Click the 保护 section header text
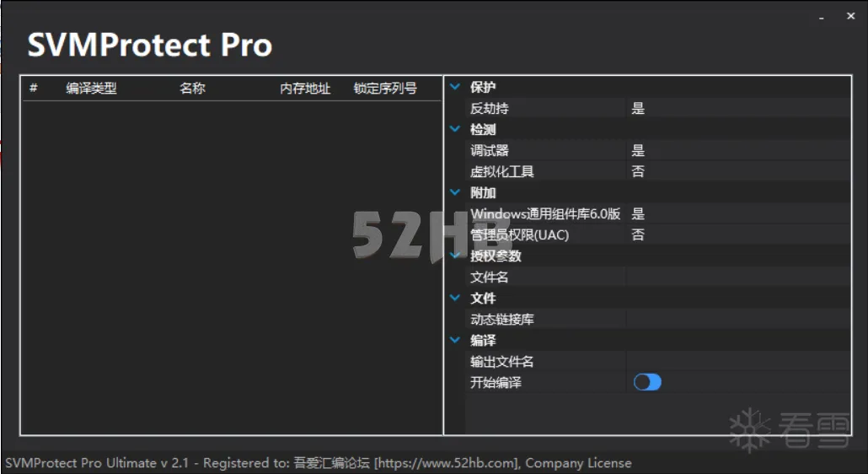 point(483,87)
